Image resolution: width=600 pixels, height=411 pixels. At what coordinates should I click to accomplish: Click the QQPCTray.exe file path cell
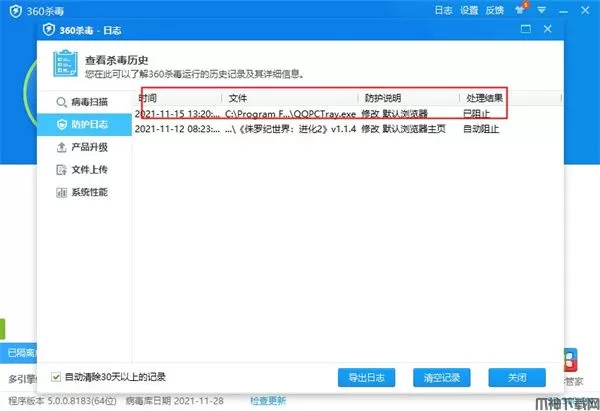[290, 114]
